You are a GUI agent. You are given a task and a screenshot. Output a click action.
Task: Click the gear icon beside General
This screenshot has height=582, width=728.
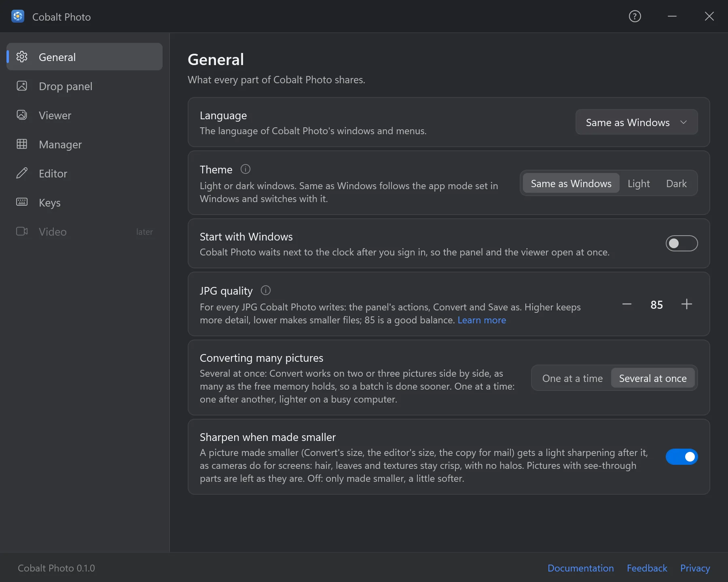pyautogui.click(x=22, y=57)
